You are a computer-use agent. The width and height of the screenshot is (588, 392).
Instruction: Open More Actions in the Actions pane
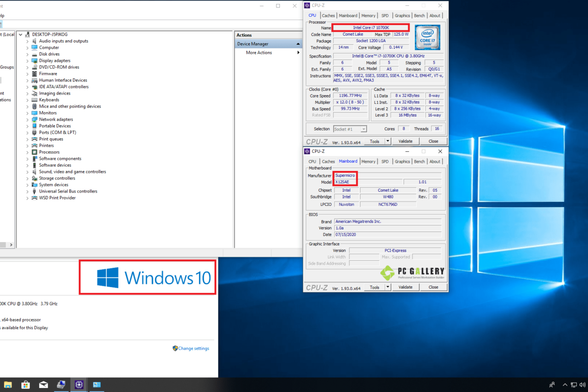pyautogui.click(x=259, y=52)
